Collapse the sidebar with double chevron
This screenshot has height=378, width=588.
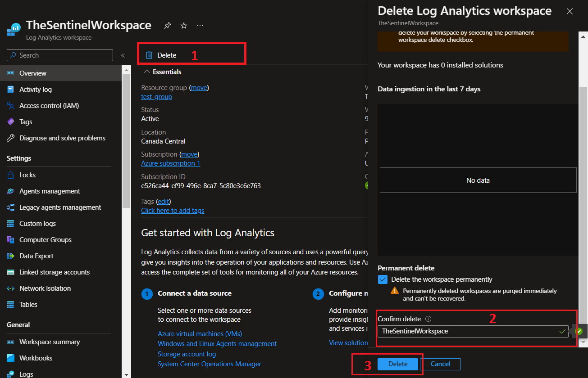(x=123, y=55)
